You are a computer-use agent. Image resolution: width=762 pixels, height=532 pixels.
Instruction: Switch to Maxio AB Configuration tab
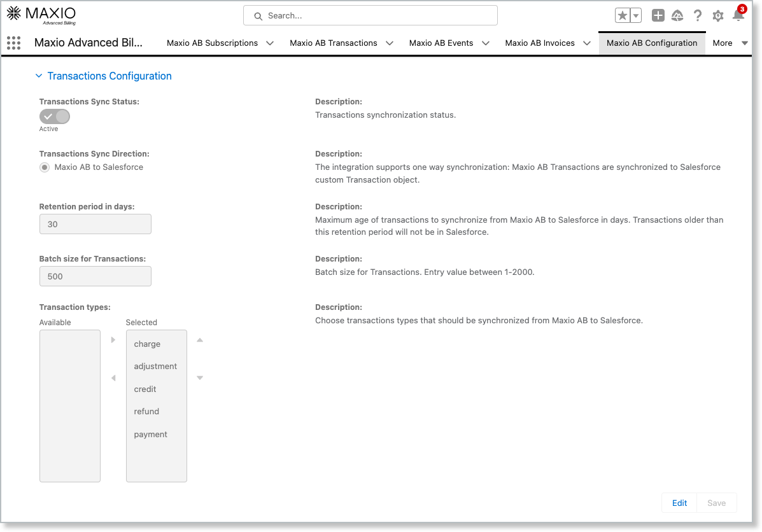(652, 43)
